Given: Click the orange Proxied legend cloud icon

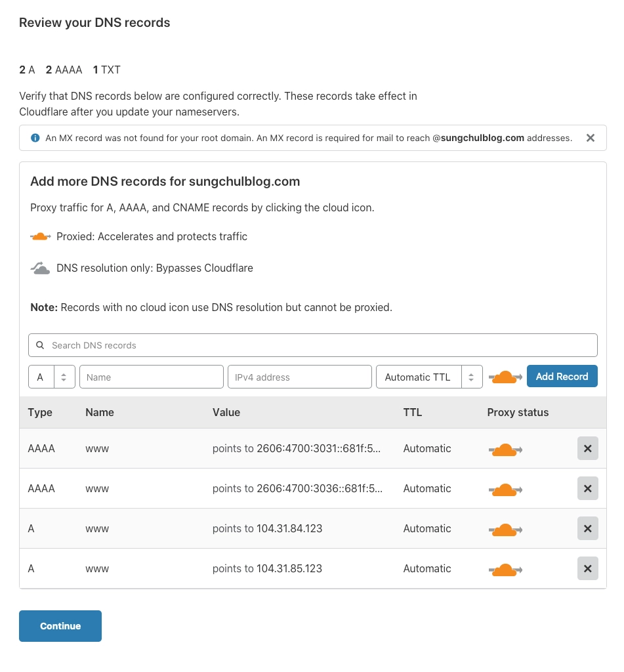Looking at the screenshot, I should (40, 236).
